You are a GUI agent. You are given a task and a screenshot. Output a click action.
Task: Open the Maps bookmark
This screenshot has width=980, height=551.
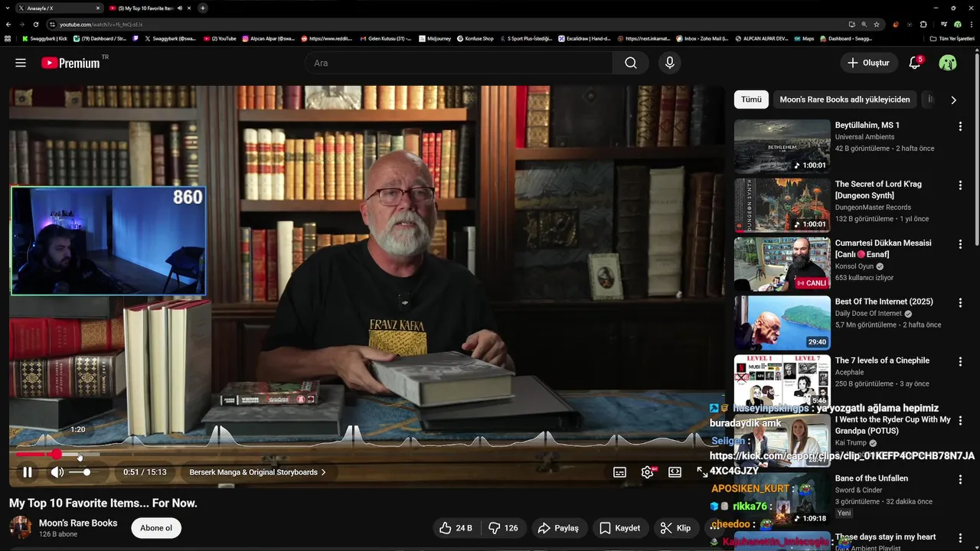(x=804, y=38)
